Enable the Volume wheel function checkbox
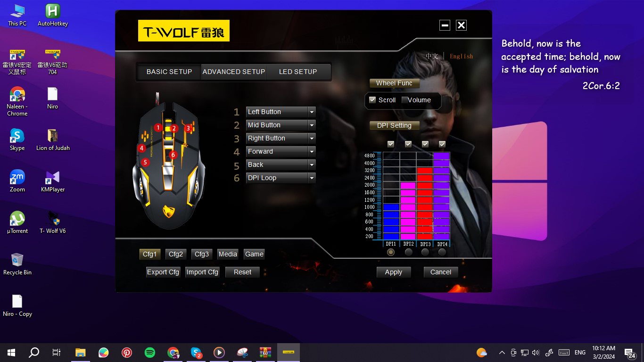The height and width of the screenshot is (362, 644). [x=405, y=100]
